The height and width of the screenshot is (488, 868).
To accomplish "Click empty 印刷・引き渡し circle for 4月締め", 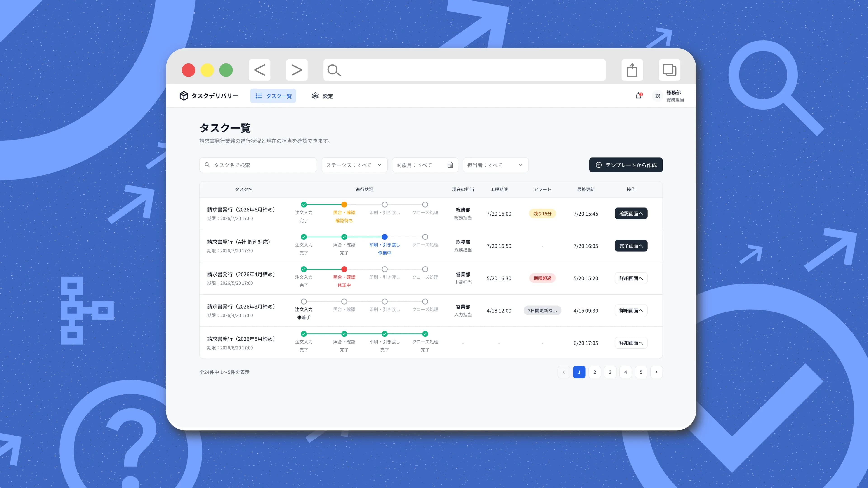I will pos(384,269).
